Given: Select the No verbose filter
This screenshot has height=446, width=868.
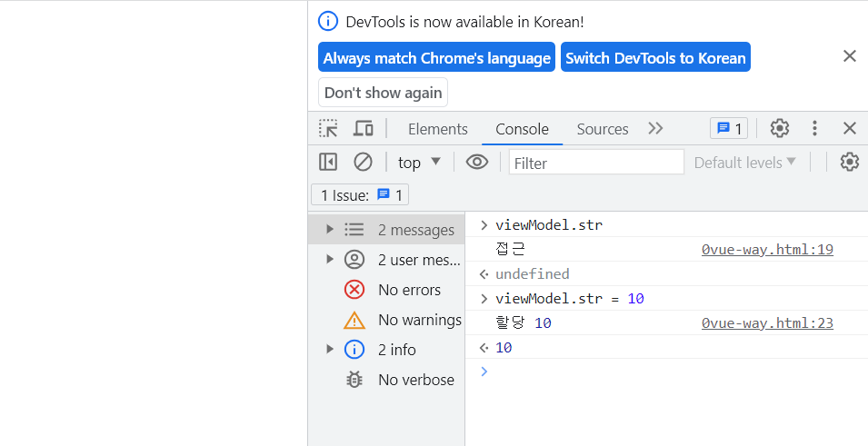Looking at the screenshot, I should (x=386, y=379).
